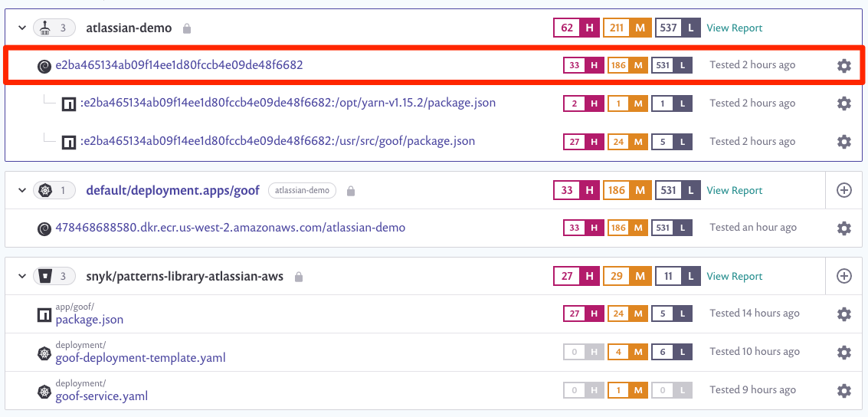
Task: Open the /usr/src/goof/package.json project
Action: [277, 141]
